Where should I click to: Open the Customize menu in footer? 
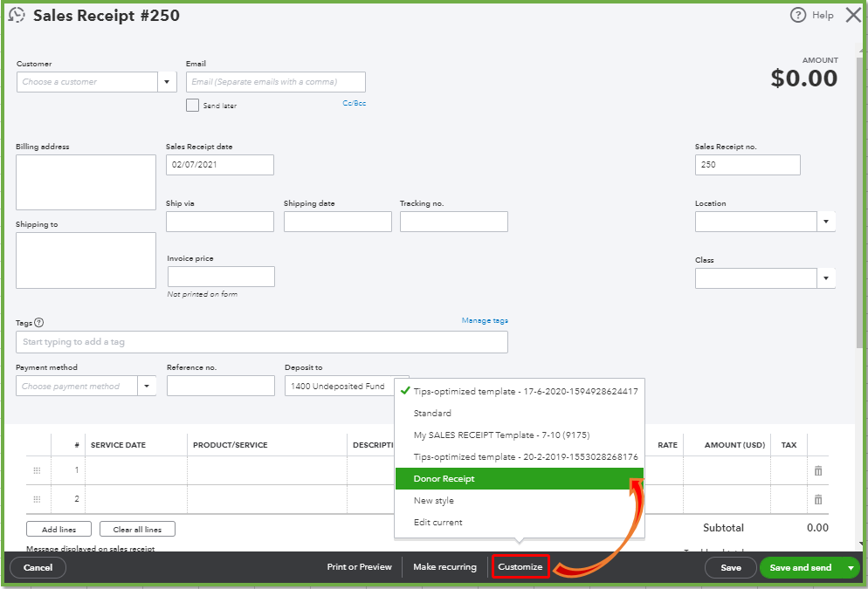(520, 567)
